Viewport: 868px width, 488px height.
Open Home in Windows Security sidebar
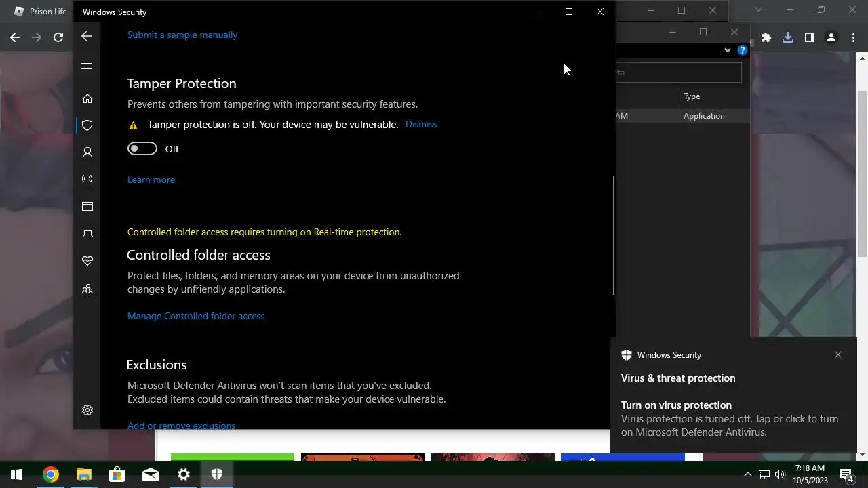tap(87, 99)
